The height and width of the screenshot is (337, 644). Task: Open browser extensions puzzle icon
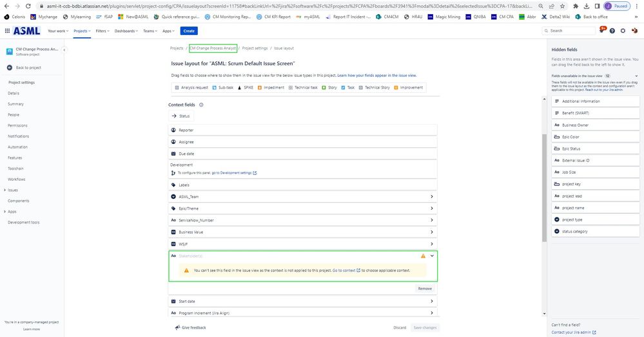576,6
